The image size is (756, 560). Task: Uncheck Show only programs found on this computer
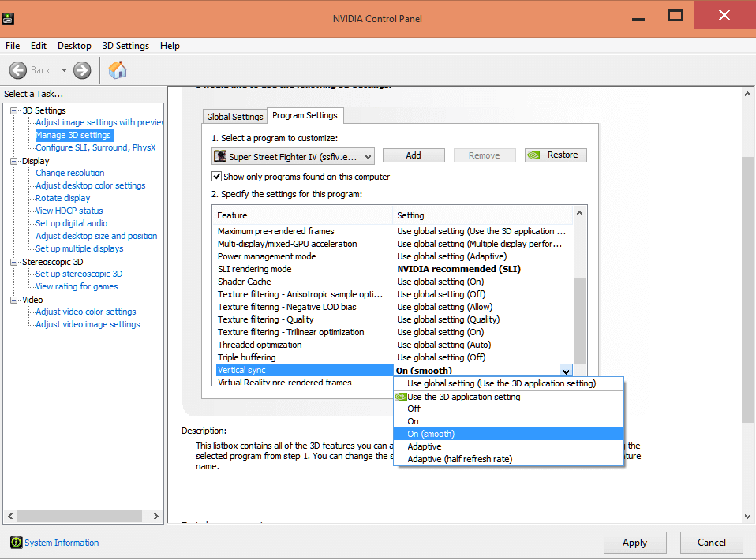coord(216,176)
